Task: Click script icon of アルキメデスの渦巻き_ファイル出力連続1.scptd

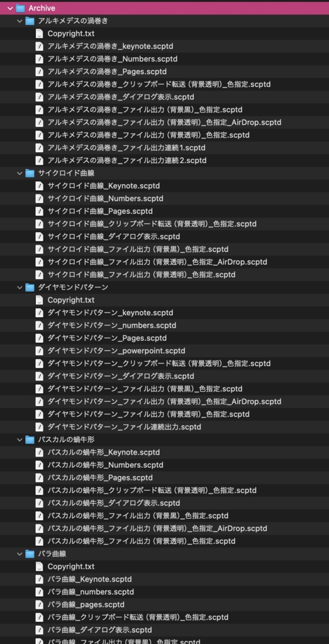Action: pos(40,148)
